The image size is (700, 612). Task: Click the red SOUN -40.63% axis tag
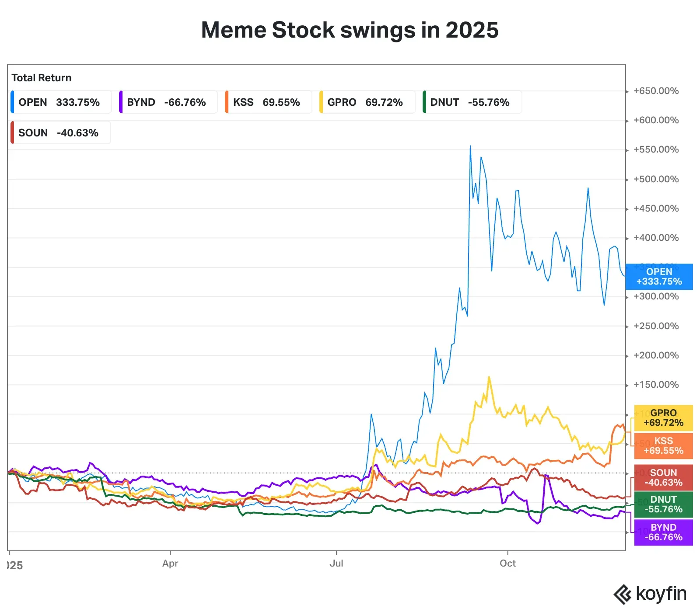(663, 478)
